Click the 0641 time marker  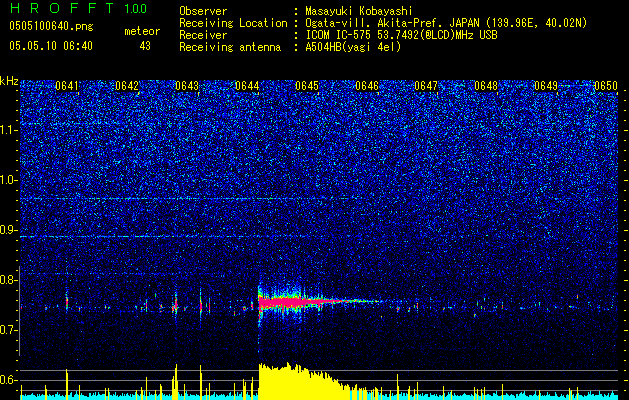point(67,86)
